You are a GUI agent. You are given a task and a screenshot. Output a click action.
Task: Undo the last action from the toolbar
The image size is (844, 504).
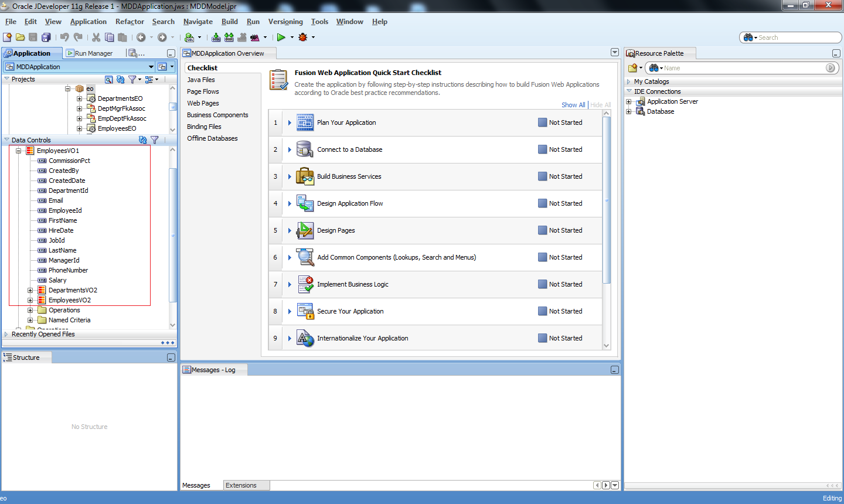click(64, 37)
